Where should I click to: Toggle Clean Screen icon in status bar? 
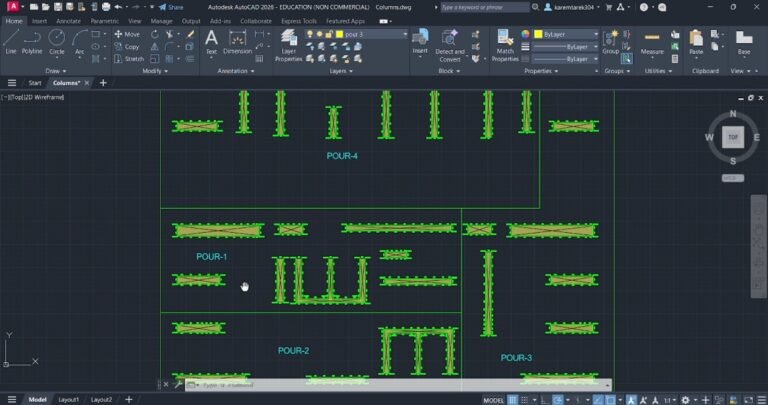pyautogui.click(x=748, y=400)
